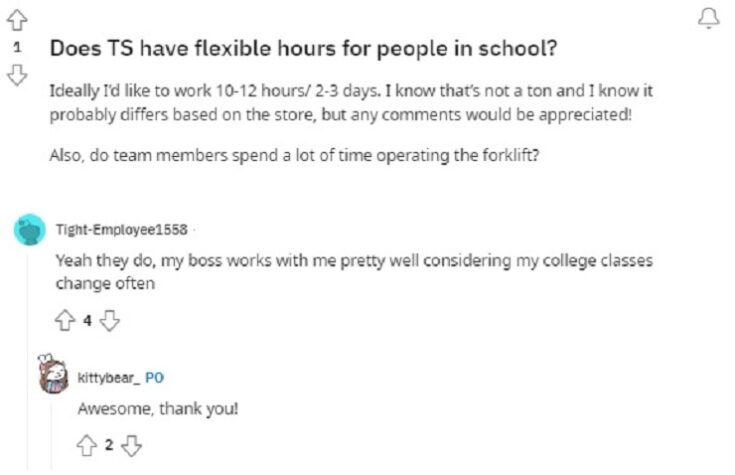Screen dimensions: 735x475
Task: Open the Tight-Employee1558 username profile
Action: coord(121,230)
